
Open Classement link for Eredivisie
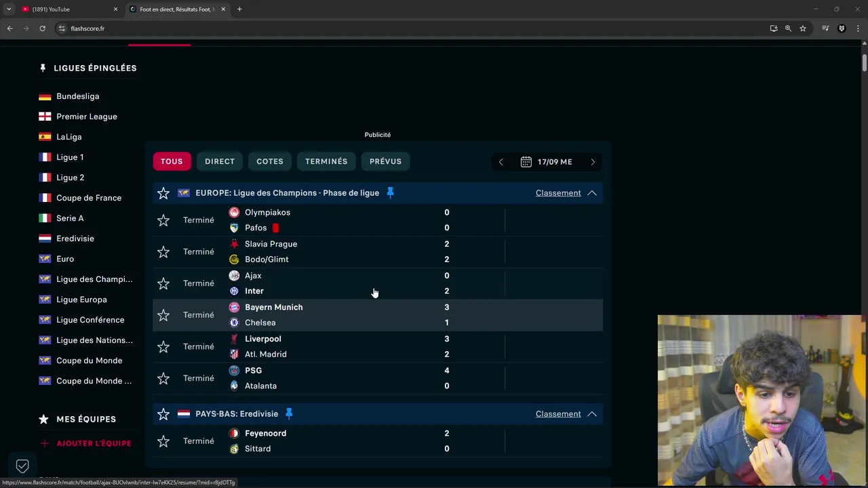(558, 414)
